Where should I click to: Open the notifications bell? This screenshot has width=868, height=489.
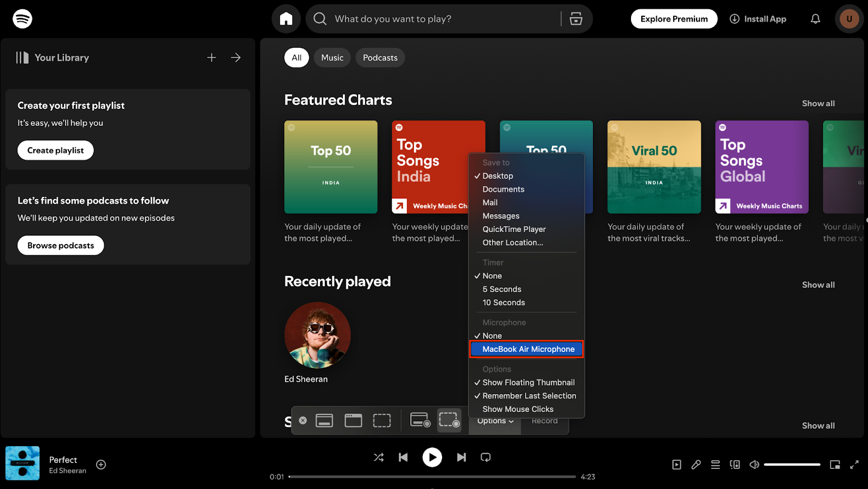815,19
